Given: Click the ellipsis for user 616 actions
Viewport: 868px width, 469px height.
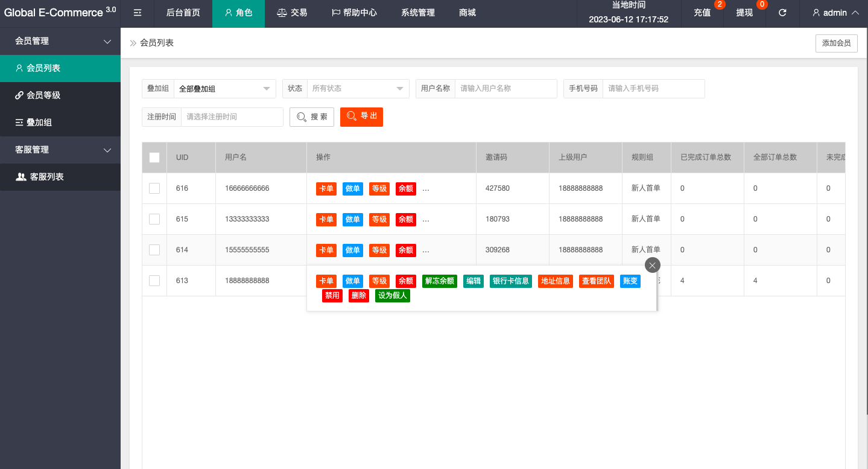Looking at the screenshot, I should (x=426, y=188).
